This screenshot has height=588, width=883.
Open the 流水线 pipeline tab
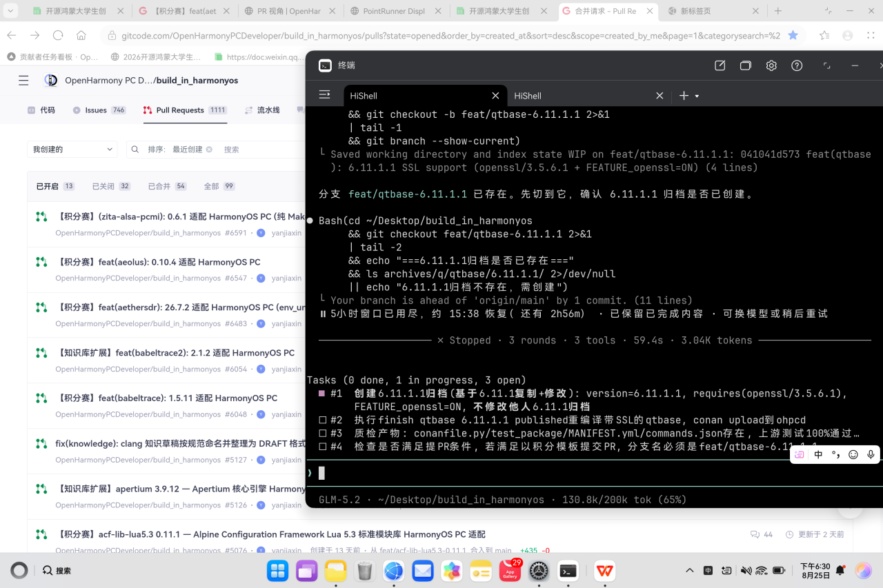point(262,110)
